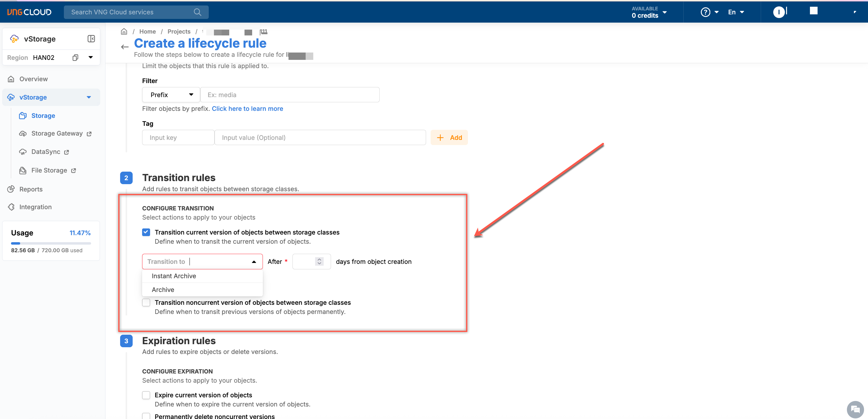Click the Input key tag field
Viewport: 868px width, 419px height.
pyautogui.click(x=178, y=137)
